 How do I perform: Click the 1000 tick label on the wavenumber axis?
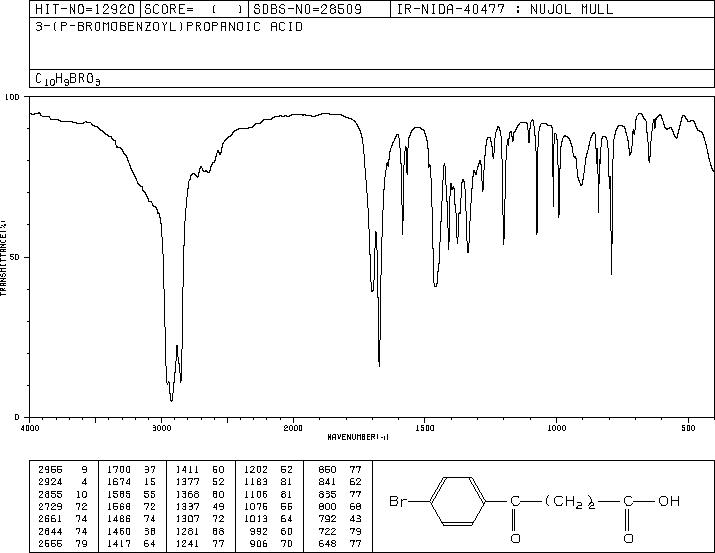pos(556,428)
